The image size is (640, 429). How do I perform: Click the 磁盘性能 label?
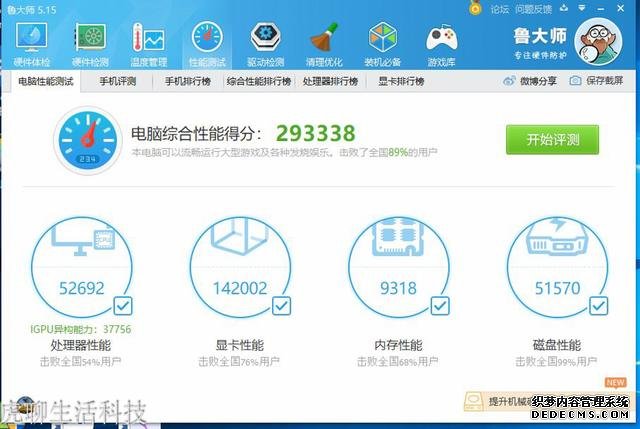(x=557, y=345)
